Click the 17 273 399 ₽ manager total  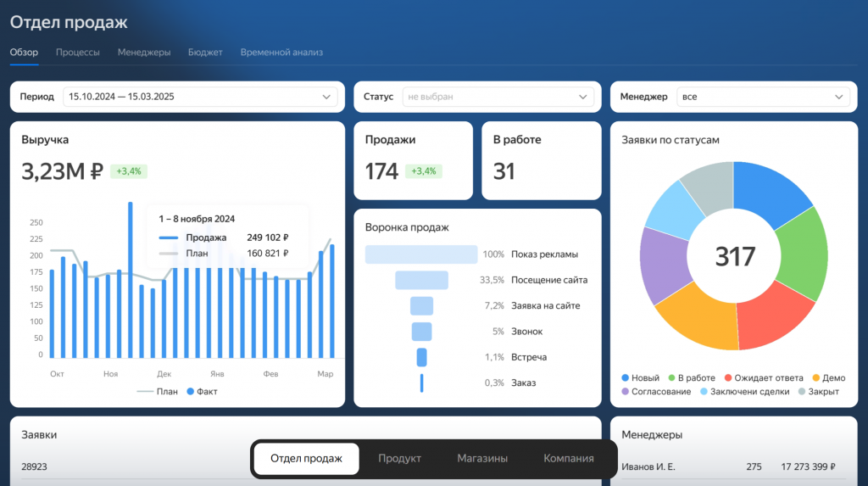click(808, 466)
